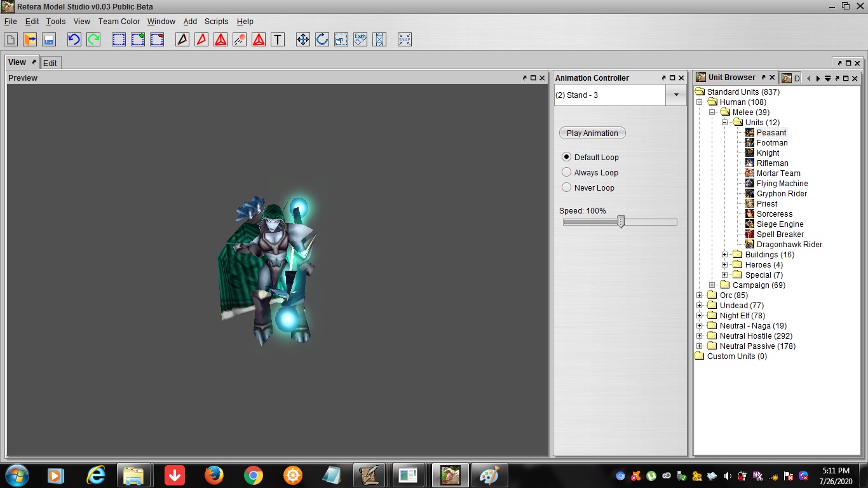
Task: Open Firefox from the taskbar
Action: (x=214, y=475)
